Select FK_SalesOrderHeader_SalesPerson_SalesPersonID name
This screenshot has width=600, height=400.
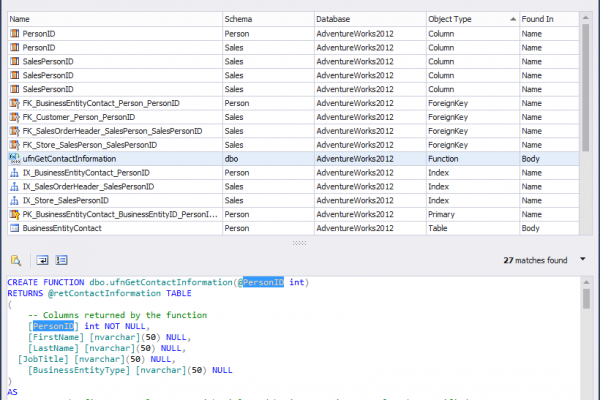112,131
